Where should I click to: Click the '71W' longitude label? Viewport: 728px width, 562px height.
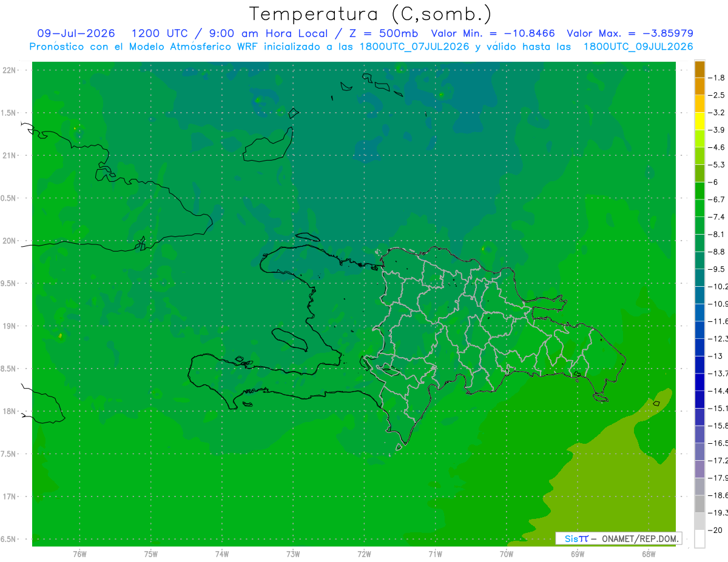(x=435, y=554)
